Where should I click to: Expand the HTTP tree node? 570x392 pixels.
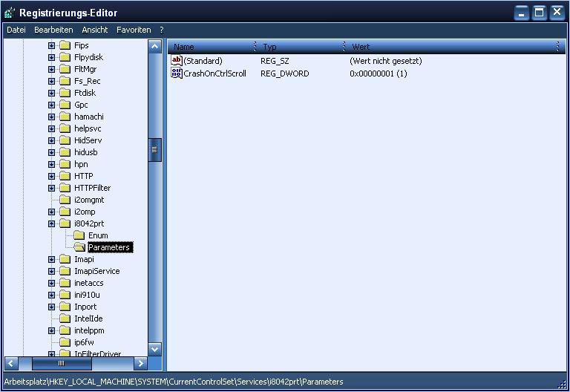coord(52,176)
